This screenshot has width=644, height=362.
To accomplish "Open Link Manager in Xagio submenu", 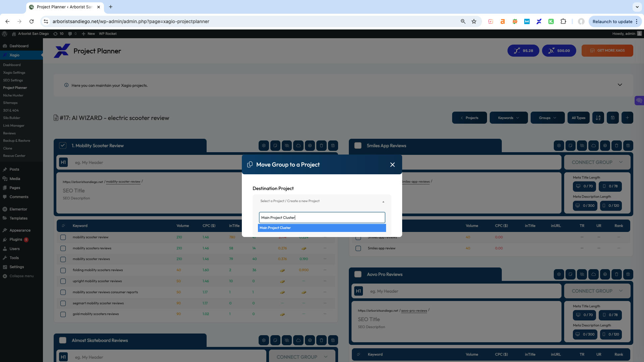I will pyautogui.click(x=14, y=126).
